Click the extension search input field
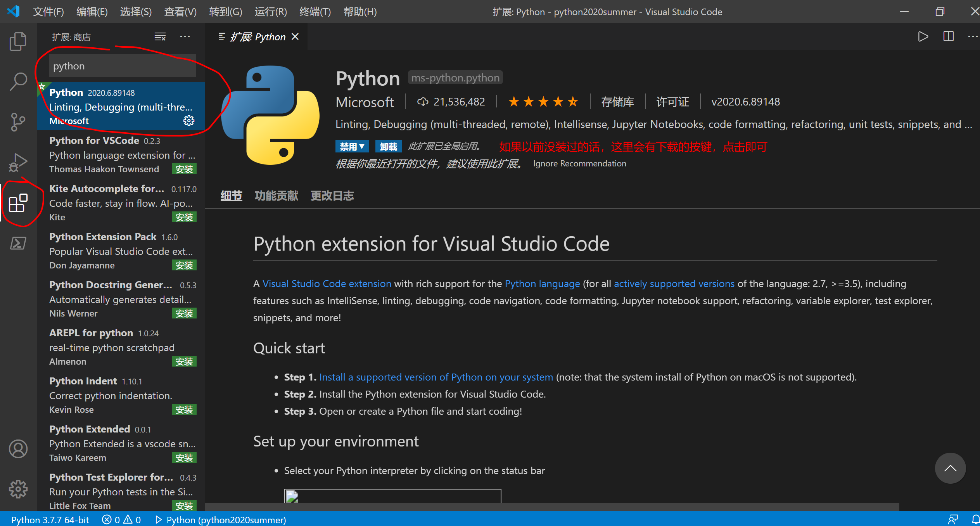 click(x=122, y=66)
